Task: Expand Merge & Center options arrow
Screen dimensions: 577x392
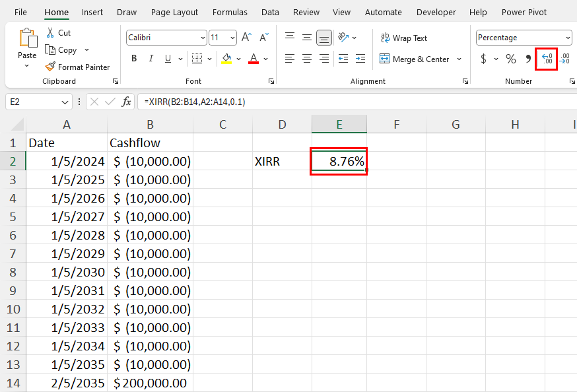Action: [x=459, y=59]
